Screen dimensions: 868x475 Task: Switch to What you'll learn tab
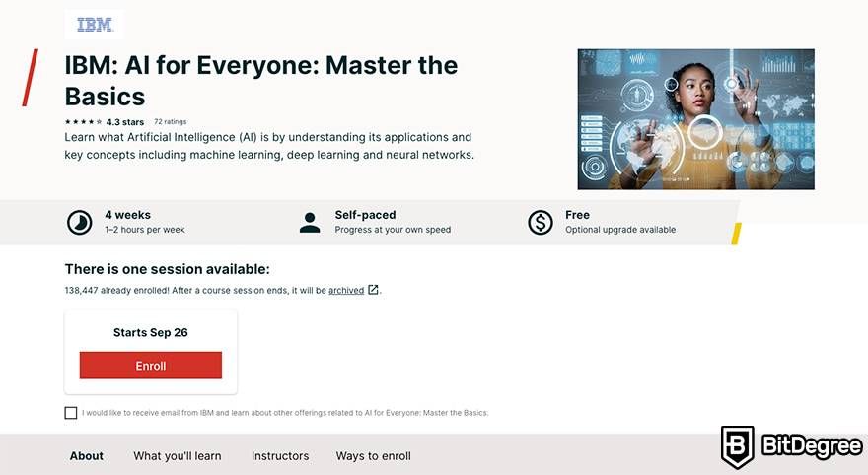tap(178, 456)
